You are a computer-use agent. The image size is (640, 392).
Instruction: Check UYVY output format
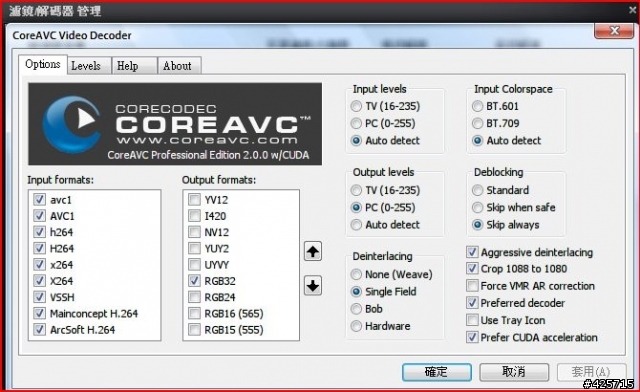coord(194,265)
